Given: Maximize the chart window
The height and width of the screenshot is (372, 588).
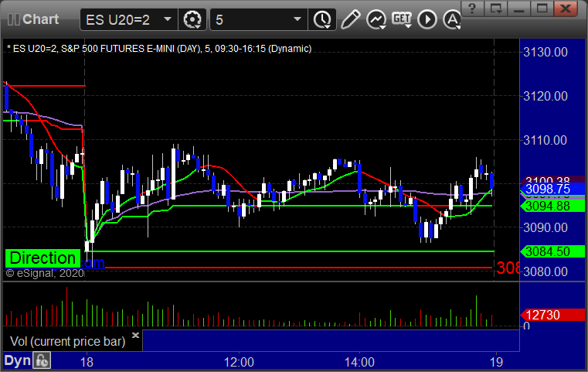Looking at the screenshot, I should pyautogui.click(x=542, y=9).
